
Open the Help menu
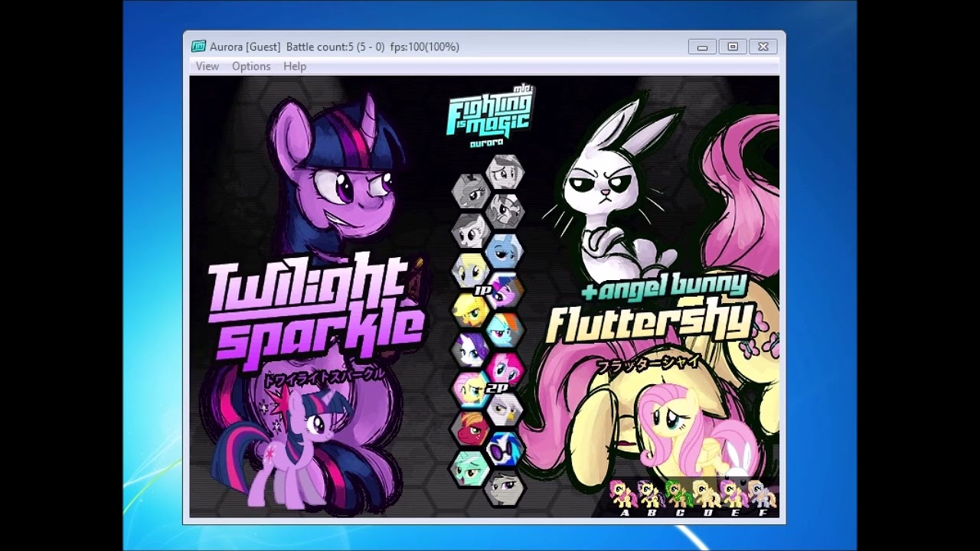(x=295, y=67)
